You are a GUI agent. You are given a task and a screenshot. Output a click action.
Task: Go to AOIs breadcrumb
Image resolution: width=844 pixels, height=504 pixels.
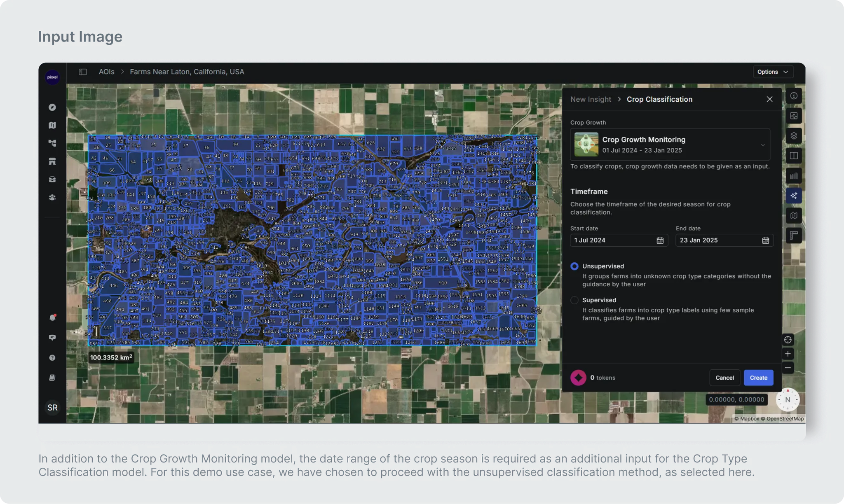pyautogui.click(x=106, y=72)
